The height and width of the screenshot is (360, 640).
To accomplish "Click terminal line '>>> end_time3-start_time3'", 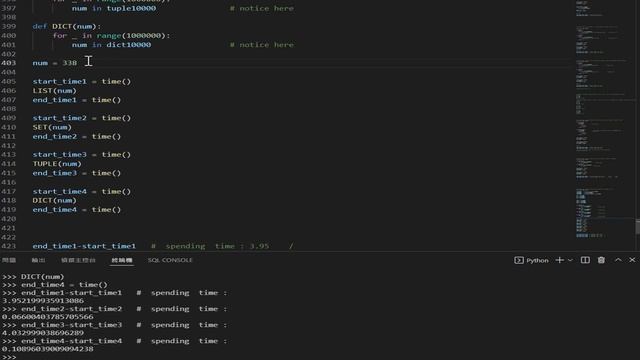I will pos(62,325).
